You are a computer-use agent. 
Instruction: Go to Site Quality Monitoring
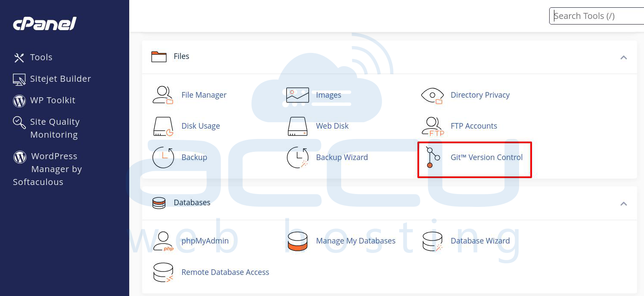pos(55,128)
